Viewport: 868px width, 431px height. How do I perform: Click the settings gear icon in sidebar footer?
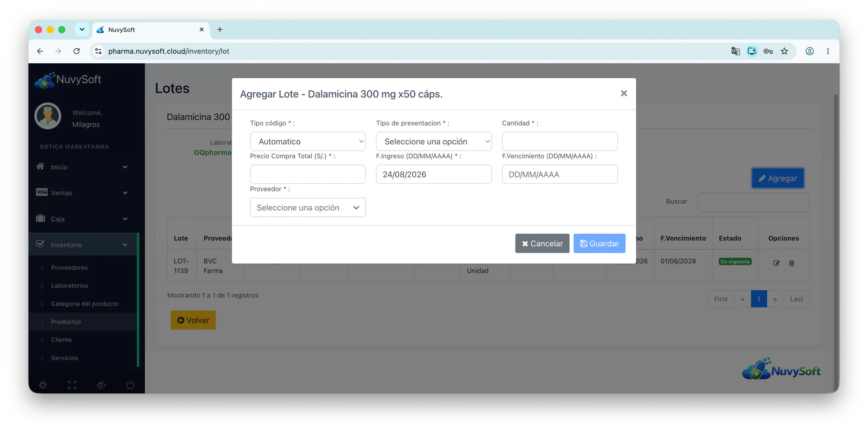pyautogui.click(x=43, y=385)
